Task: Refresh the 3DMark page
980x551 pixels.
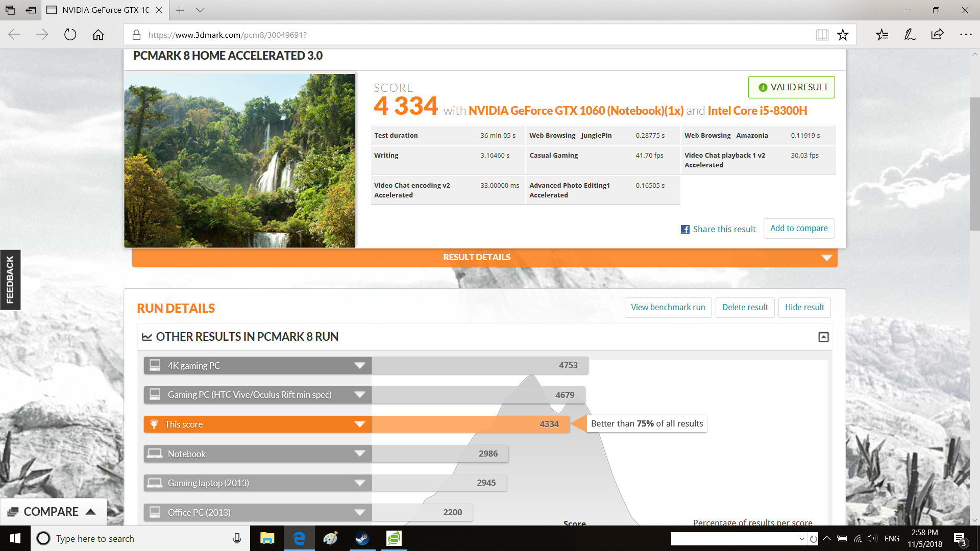Action: 70,35
